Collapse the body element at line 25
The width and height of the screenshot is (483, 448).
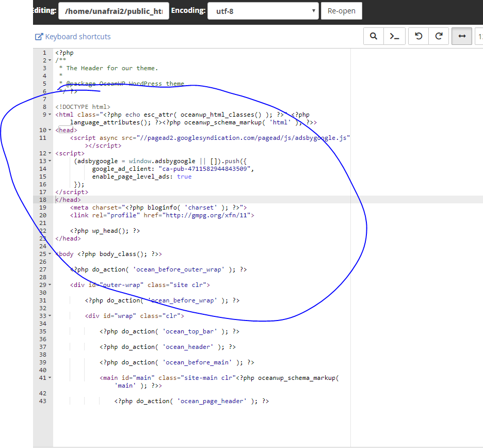click(x=49, y=253)
